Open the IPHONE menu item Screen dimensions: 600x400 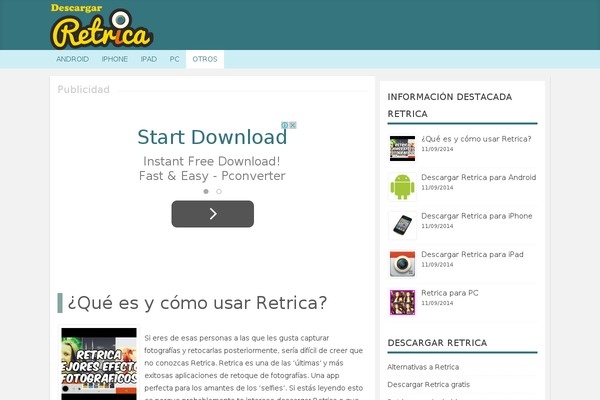[114, 59]
